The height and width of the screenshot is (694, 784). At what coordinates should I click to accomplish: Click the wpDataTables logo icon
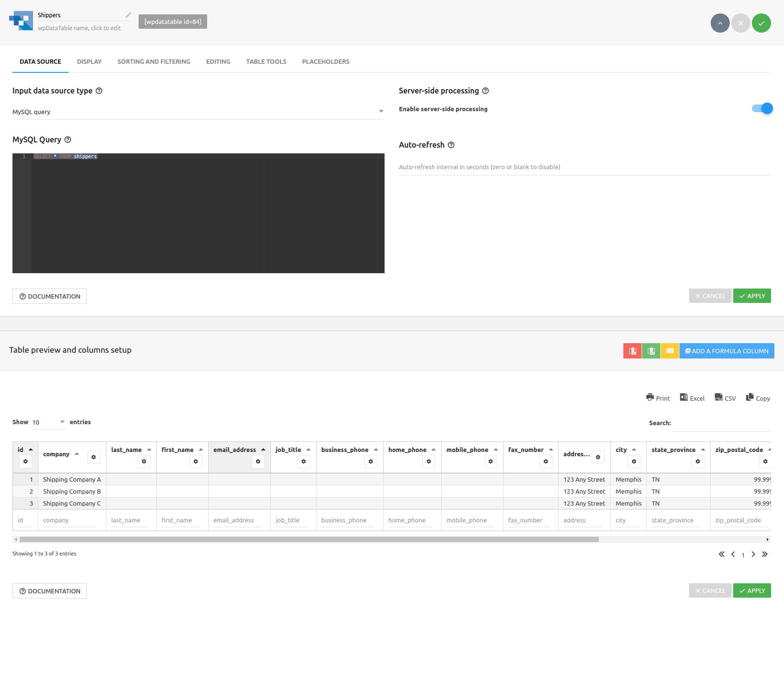coord(21,21)
